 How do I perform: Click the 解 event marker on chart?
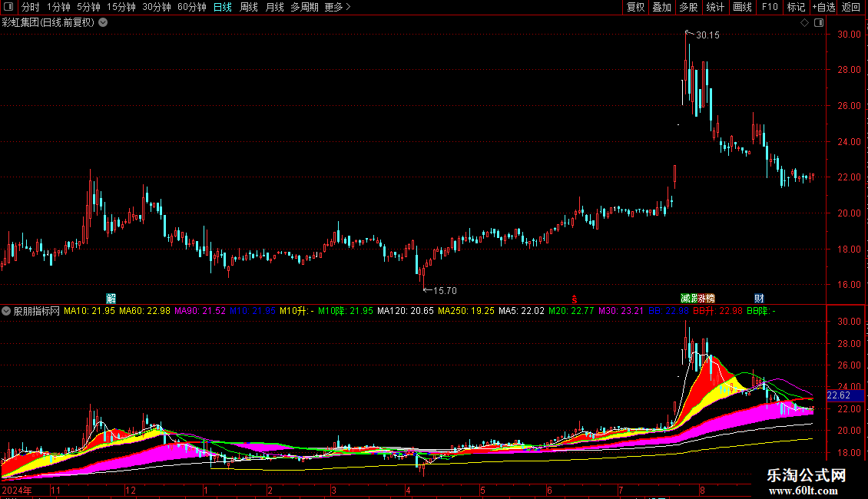pos(111,299)
